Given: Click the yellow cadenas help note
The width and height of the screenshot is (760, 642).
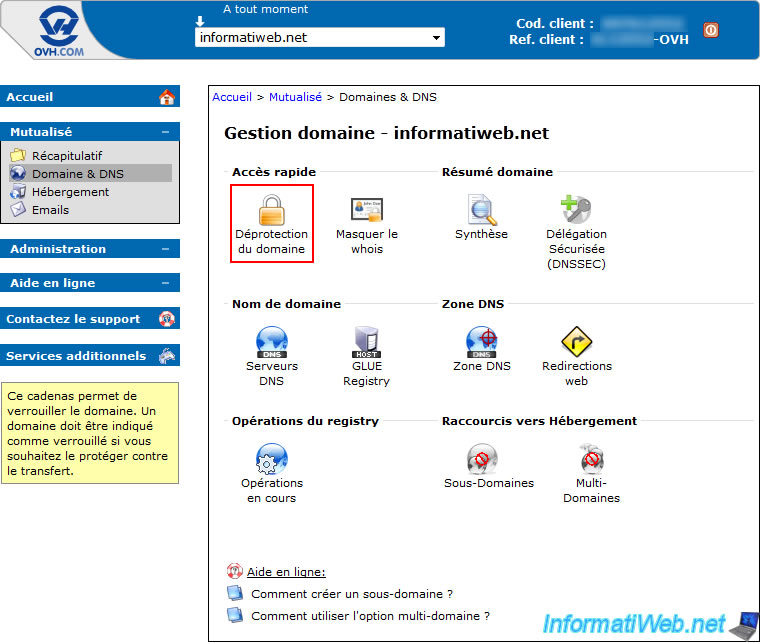Looking at the screenshot, I should coord(90,433).
